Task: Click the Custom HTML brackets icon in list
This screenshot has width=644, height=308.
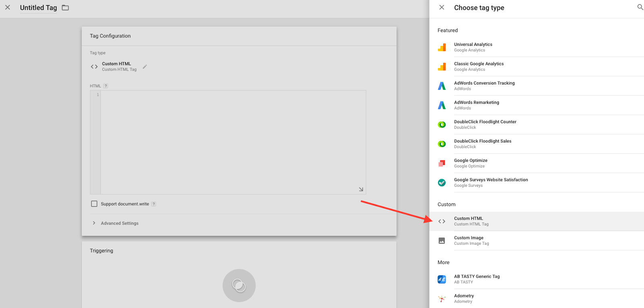Action: click(442, 221)
